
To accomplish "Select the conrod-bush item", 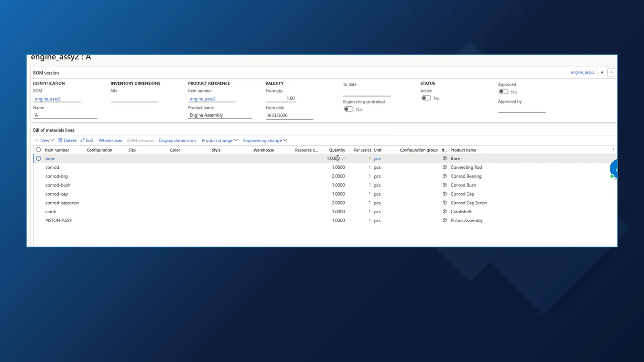I will (58, 185).
